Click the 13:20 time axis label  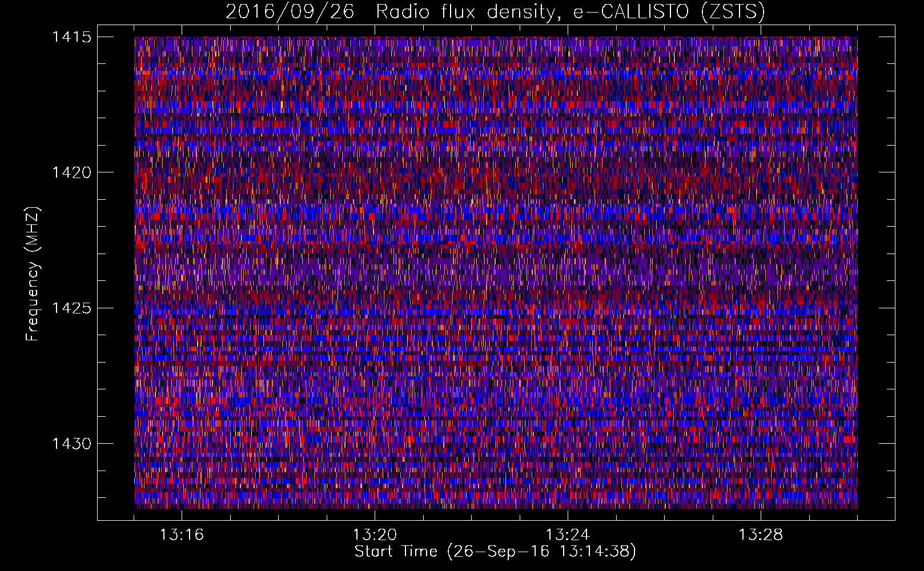[x=375, y=534]
